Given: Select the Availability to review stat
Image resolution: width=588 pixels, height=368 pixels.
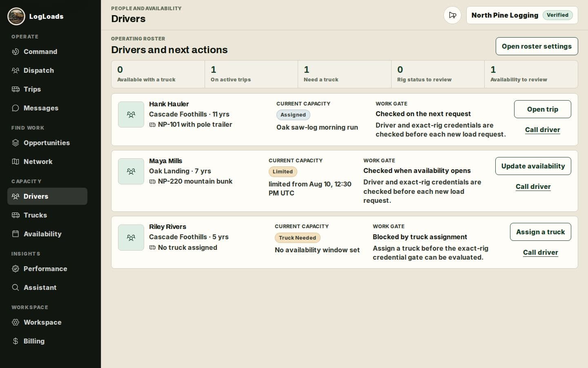Looking at the screenshot, I should pos(531,74).
